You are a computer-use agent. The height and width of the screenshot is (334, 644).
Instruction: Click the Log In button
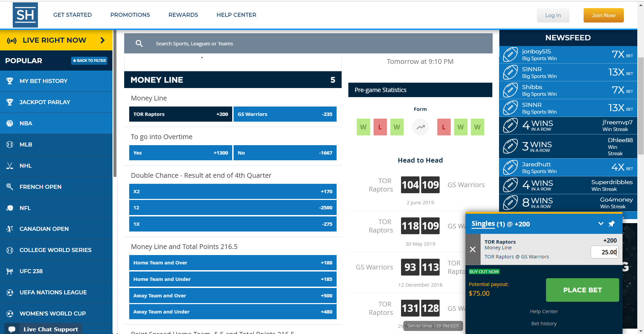(553, 15)
